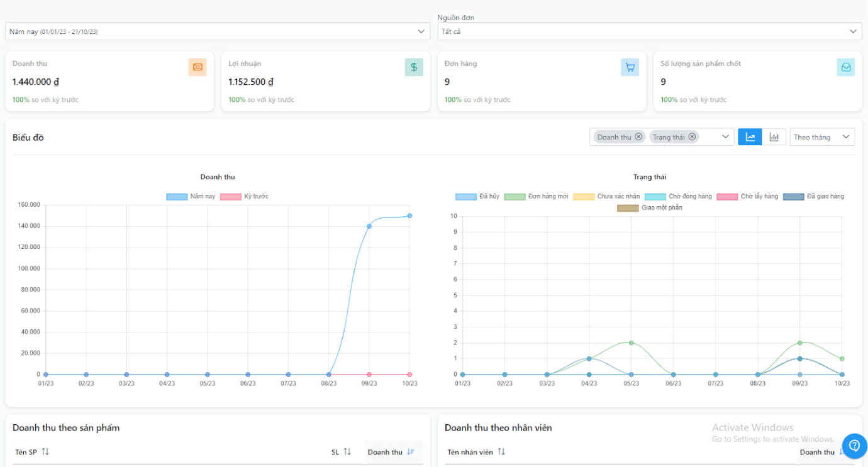Image resolution: width=868 pixels, height=467 pixels.
Task: Toggle 'Kỳ trước' legend in revenue chart
Action: [x=245, y=197]
